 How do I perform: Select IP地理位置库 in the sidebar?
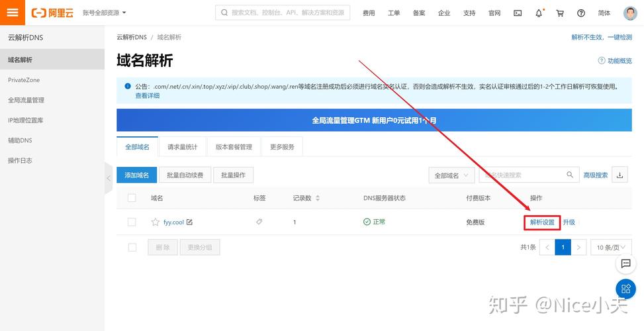(52, 120)
